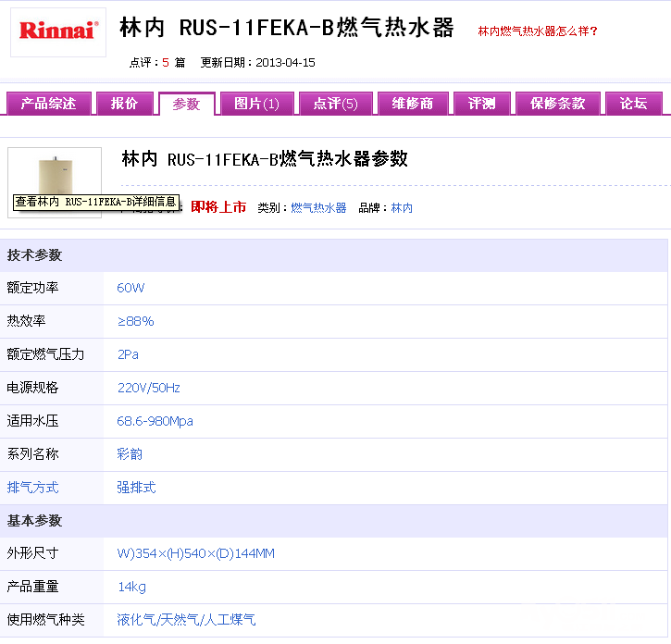This screenshot has height=644, width=671.
Task: Click the 彩韵 series name value
Action: [130, 454]
